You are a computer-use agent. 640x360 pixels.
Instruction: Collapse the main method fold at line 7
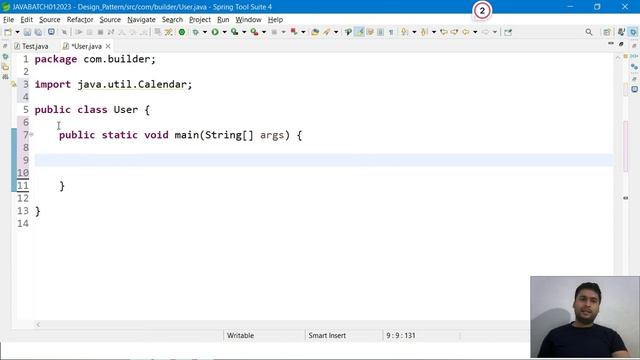[x=31, y=134]
